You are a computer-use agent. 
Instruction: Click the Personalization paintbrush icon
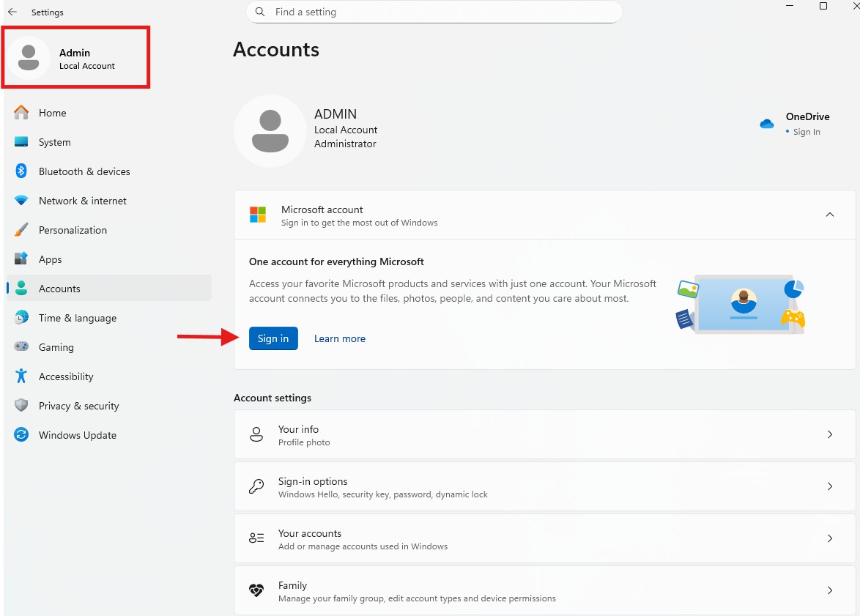click(x=21, y=230)
